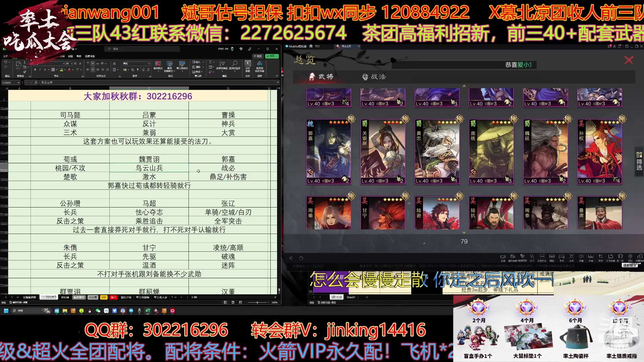Open the font size dropdown showing 28
The width and height of the screenshot is (644, 362).
tap(71, 63)
